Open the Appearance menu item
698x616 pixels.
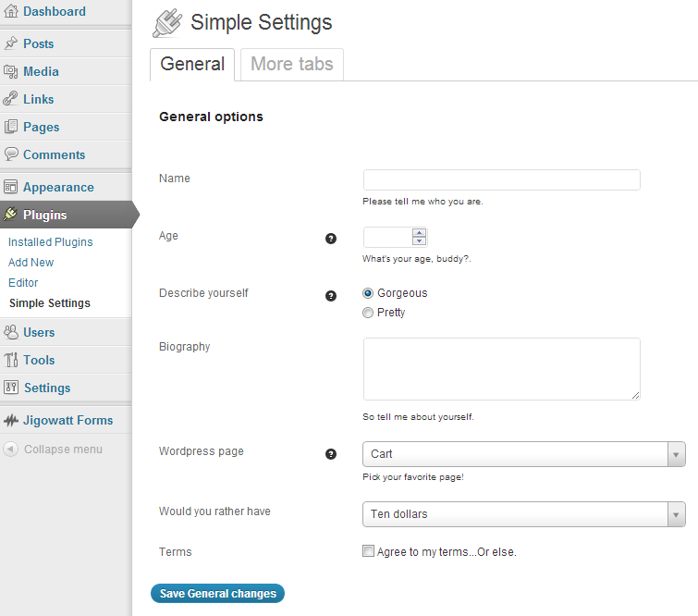(58, 187)
